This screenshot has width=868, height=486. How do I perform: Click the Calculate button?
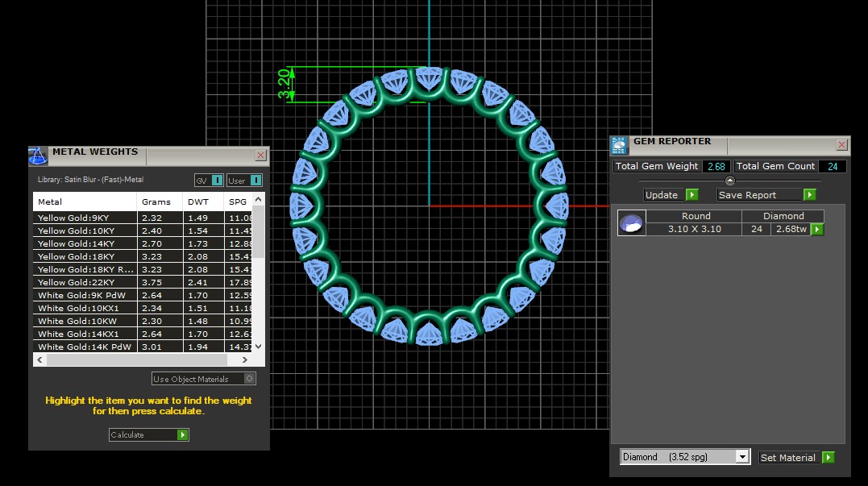click(149, 435)
